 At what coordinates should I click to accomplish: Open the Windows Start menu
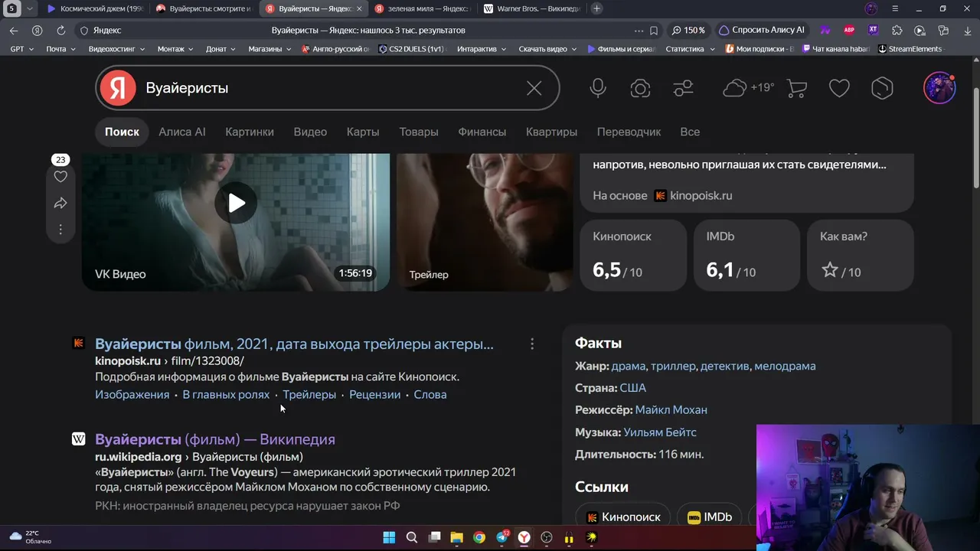(389, 537)
